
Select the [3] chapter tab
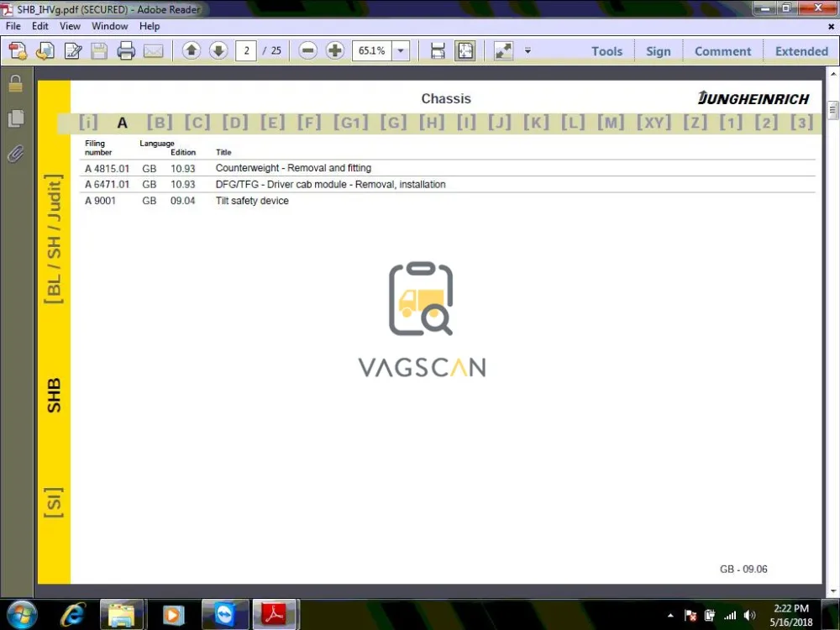(x=802, y=123)
